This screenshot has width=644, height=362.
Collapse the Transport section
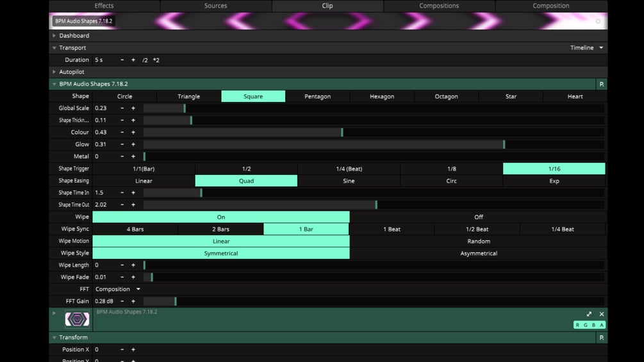pyautogui.click(x=54, y=47)
